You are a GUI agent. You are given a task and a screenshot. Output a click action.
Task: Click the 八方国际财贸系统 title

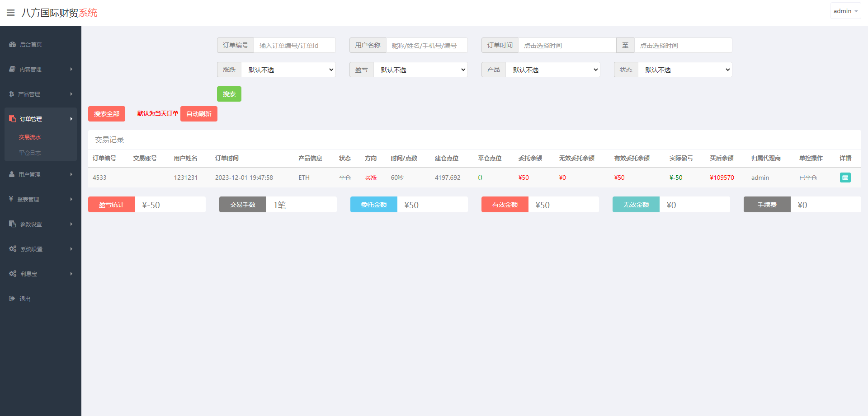tap(59, 13)
